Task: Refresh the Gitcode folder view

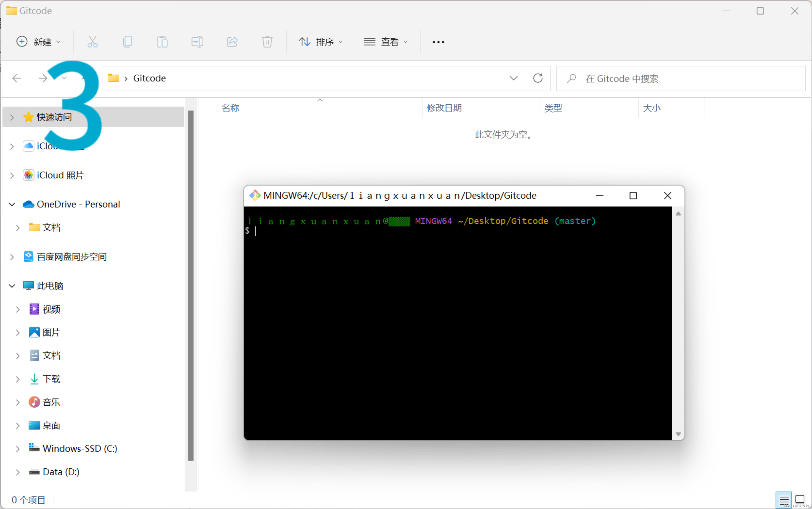Action: (537, 78)
